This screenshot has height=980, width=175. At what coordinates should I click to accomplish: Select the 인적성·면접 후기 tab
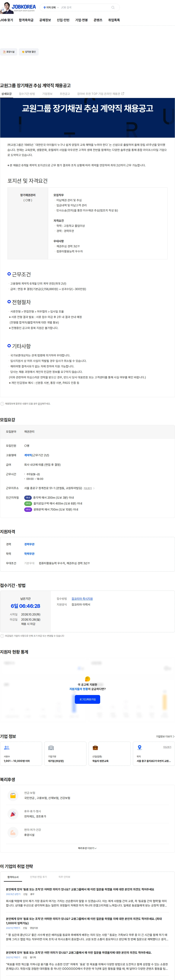pyautogui.click(x=38, y=877)
